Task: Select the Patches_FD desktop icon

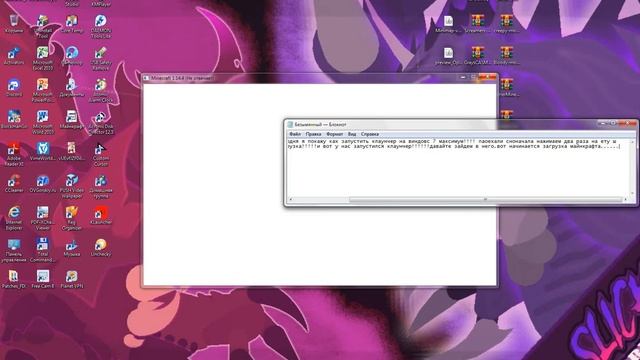Action: pyautogui.click(x=13, y=280)
